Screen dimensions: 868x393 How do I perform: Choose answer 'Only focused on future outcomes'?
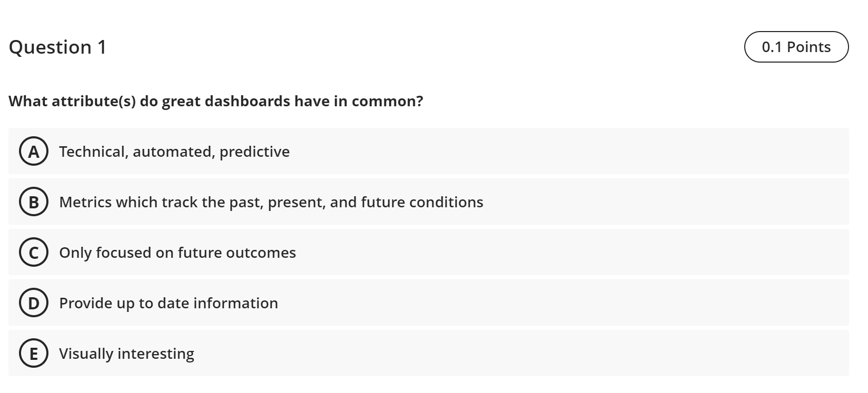177,253
